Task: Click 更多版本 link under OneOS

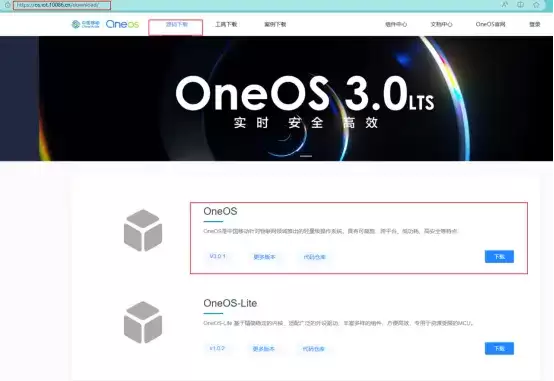Action: pyautogui.click(x=264, y=257)
